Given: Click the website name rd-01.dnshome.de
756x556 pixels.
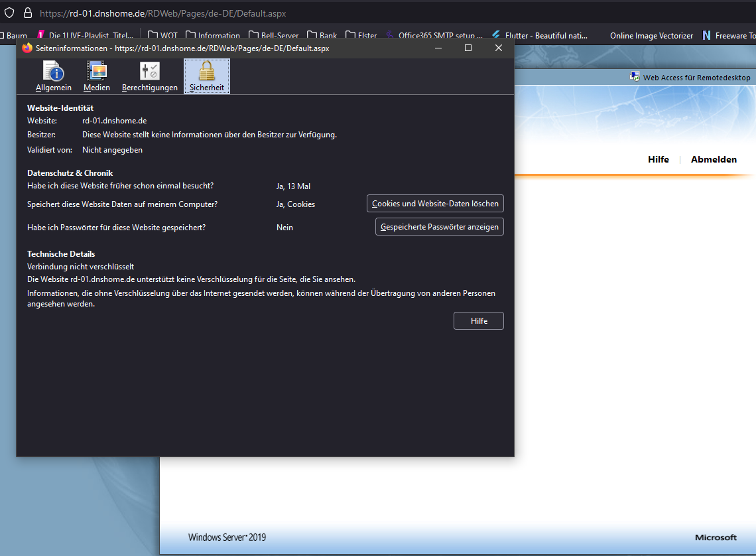Looking at the screenshot, I should (x=114, y=121).
